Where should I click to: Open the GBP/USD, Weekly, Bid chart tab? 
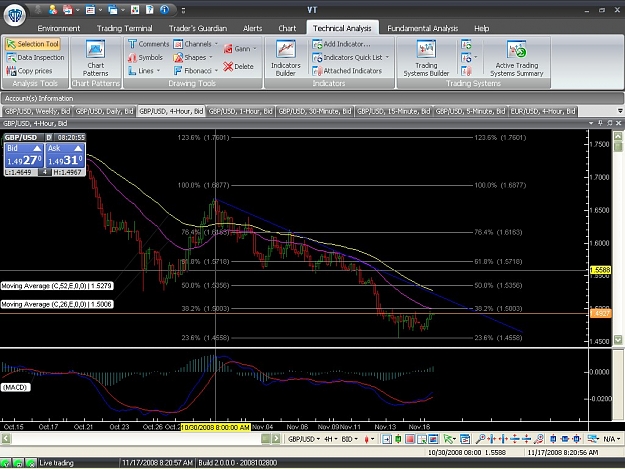[37, 111]
